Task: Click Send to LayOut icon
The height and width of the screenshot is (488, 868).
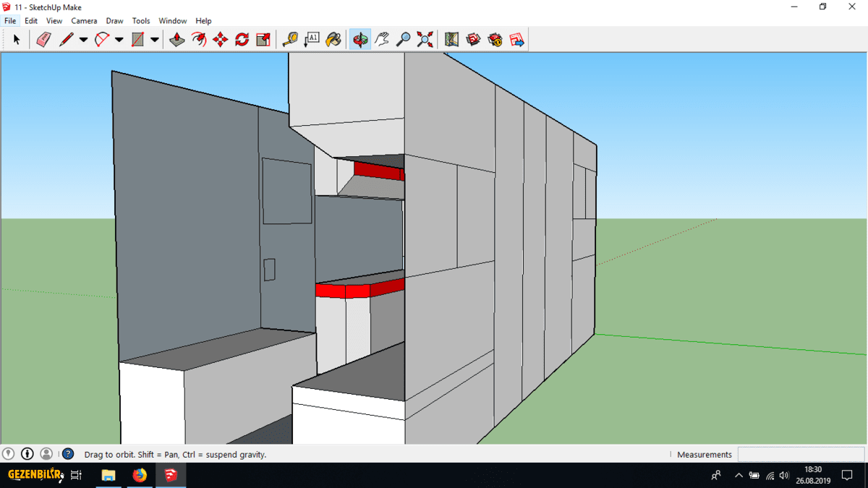Action: click(517, 40)
